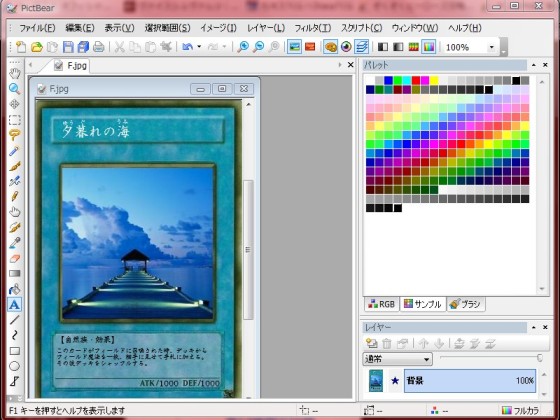
Task: Select the F.jpg document tab
Action: pos(70,66)
